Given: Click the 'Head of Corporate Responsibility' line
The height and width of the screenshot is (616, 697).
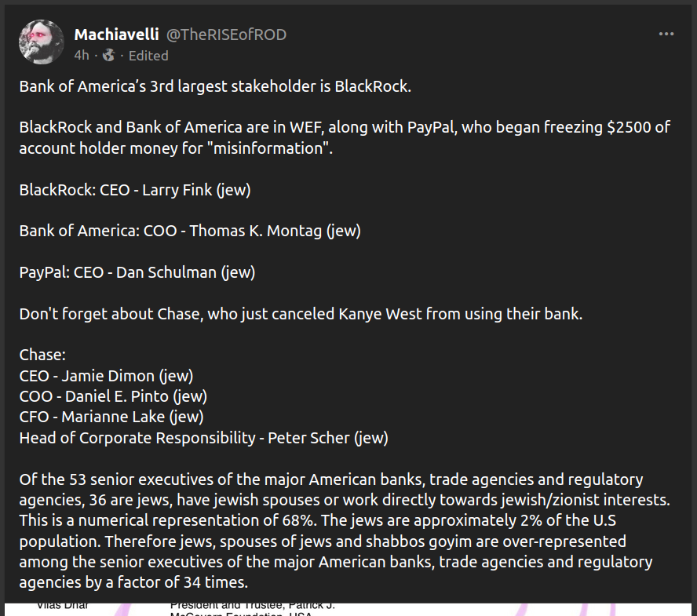Looking at the screenshot, I should point(203,437).
